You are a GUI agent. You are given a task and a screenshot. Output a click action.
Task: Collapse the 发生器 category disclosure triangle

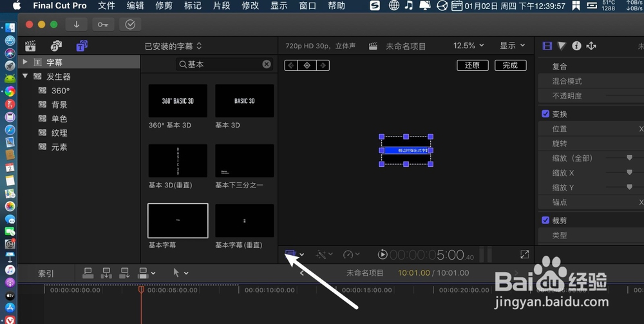(25, 76)
